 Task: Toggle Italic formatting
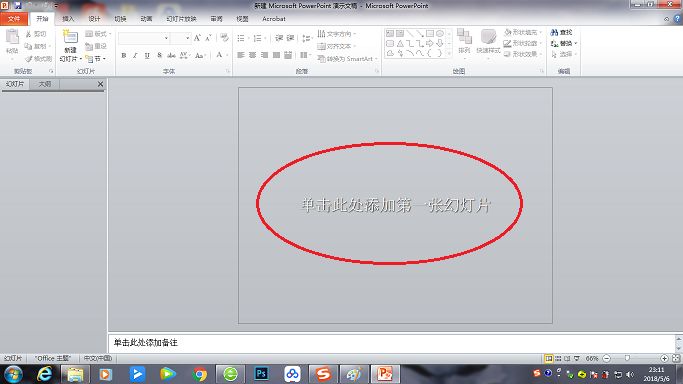pyautogui.click(x=135, y=55)
